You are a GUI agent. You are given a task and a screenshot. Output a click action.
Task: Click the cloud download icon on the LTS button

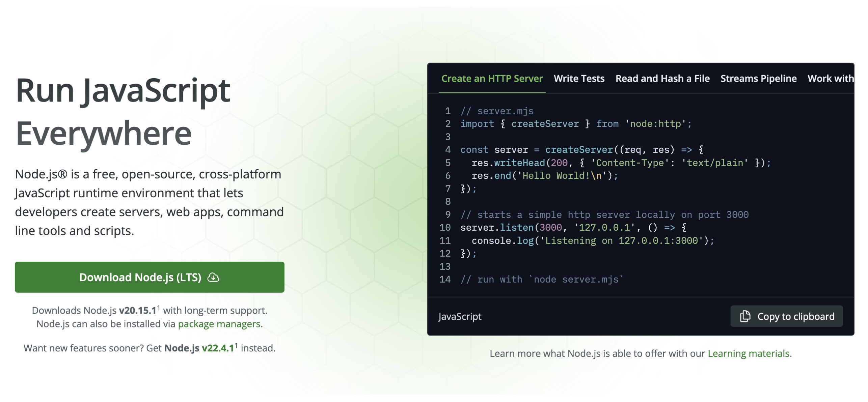(x=213, y=277)
